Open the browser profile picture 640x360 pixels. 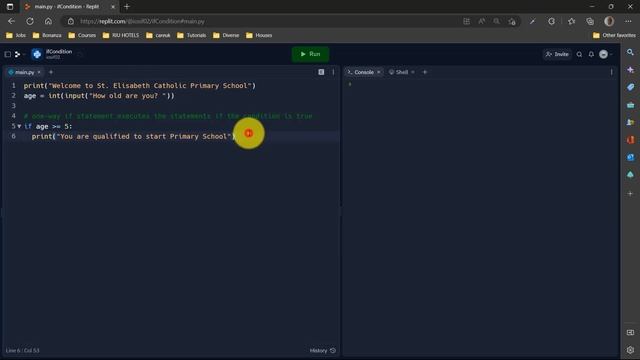coord(609,21)
